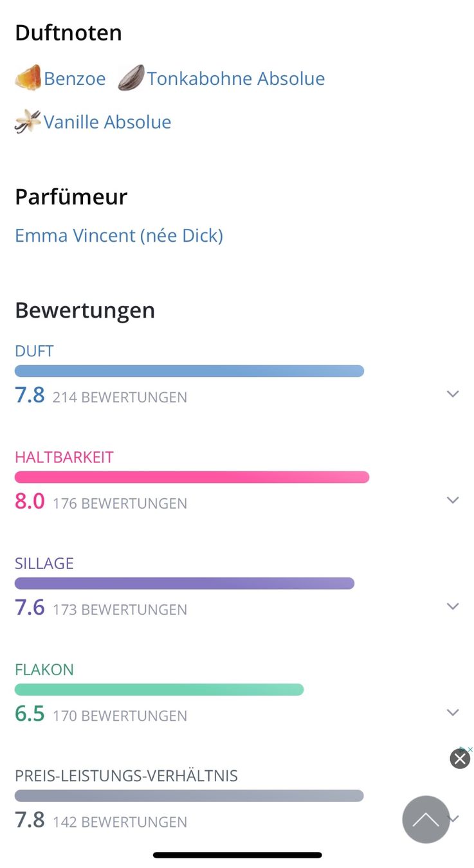Tap the scroll-to-top arrow button

426,819
